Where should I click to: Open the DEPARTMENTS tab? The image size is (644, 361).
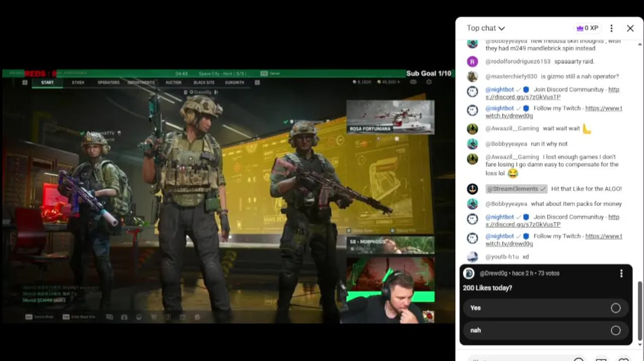point(141,83)
